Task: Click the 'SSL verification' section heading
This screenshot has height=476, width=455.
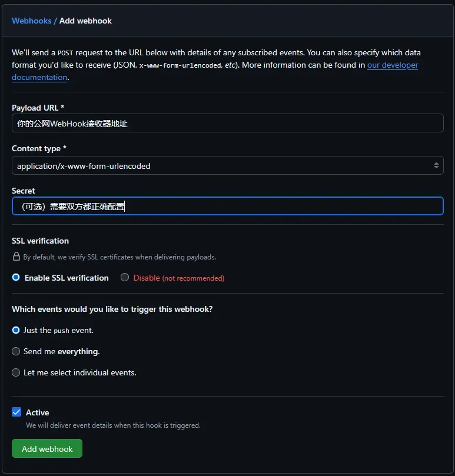Action: 40,241
